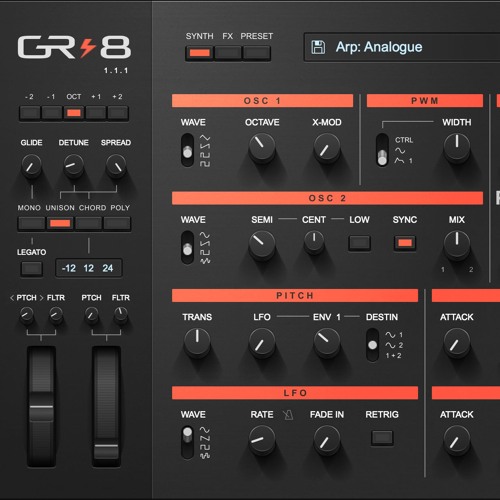Click the mod wheel PTCH amount knob
Screen dimensions: 500x500
pyautogui.click(x=91, y=315)
